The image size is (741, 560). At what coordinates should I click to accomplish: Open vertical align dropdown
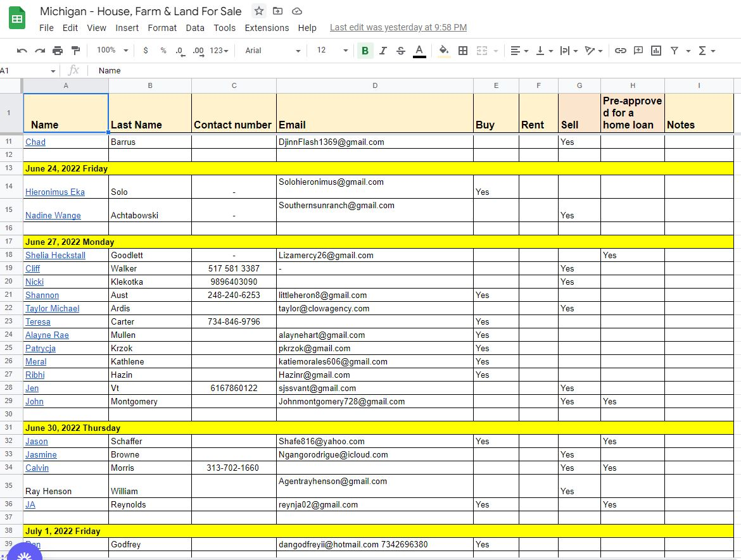point(545,51)
